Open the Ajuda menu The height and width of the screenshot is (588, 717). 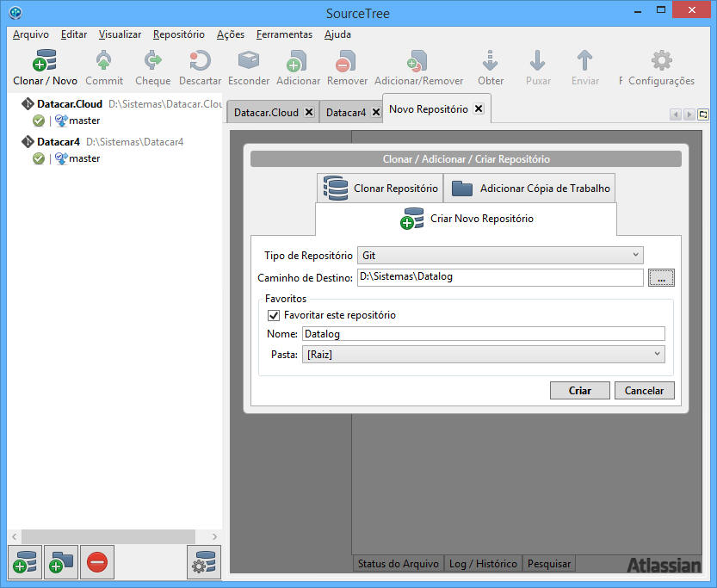[337, 34]
